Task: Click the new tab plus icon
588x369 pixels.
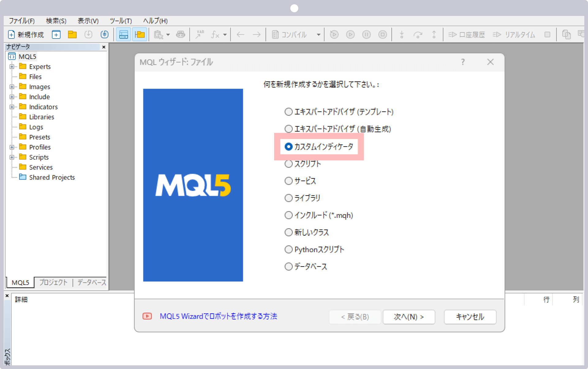Action: point(56,35)
